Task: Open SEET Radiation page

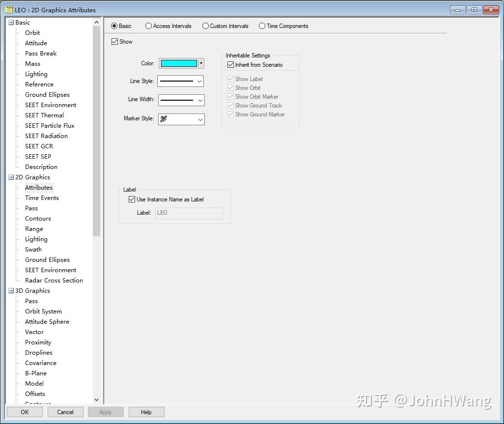Action: [x=46, y=136]
